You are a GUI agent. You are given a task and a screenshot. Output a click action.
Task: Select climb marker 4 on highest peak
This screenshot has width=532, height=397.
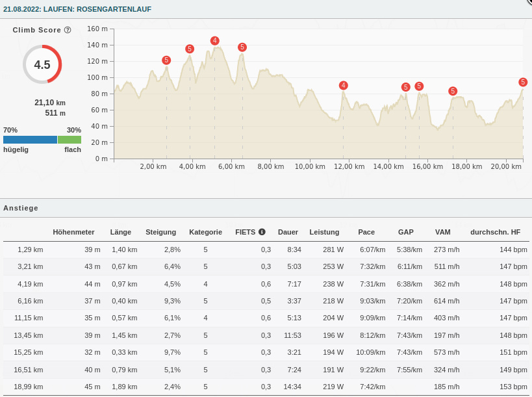click(214, 41)
